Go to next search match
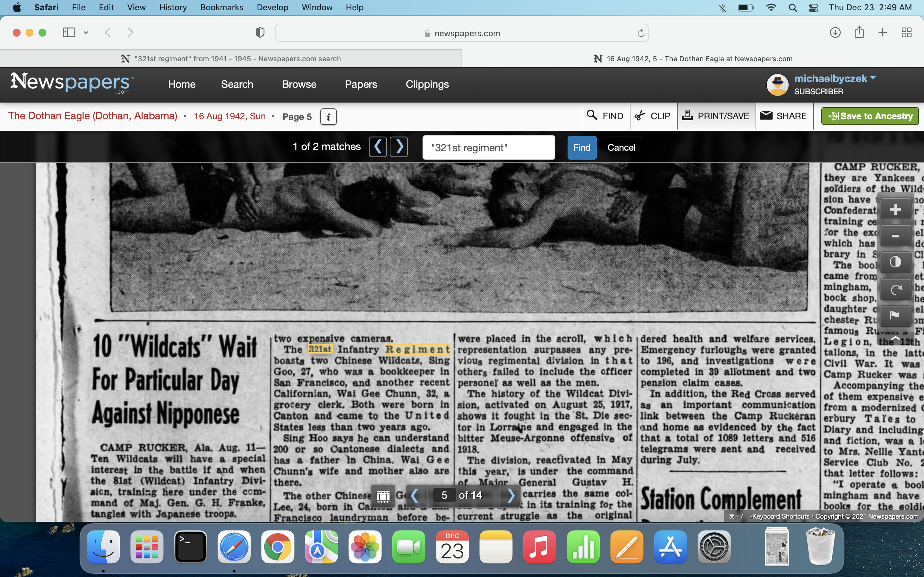The width and height of the screenshot is (924, 577). point(399,147)
